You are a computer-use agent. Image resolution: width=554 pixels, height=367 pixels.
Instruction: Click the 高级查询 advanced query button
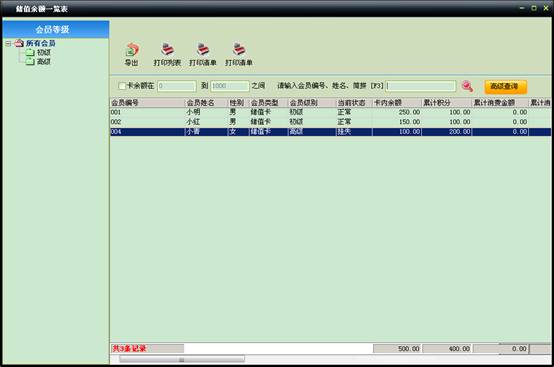coord(505,87)
